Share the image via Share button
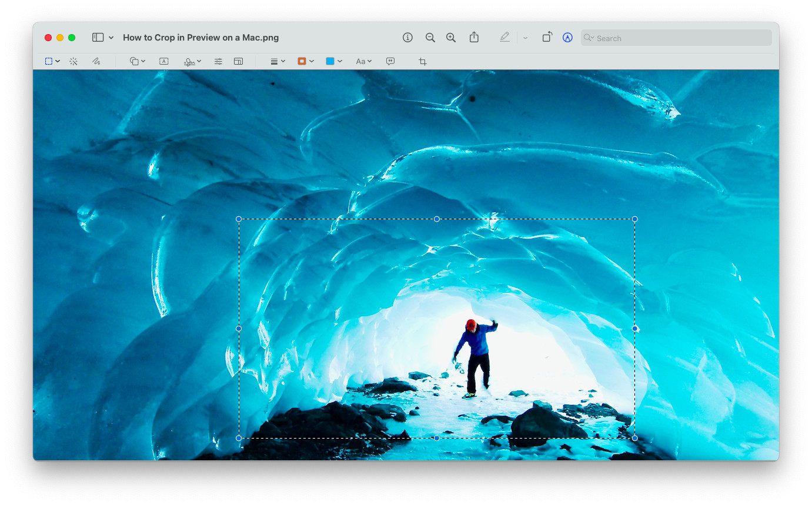 tap(474, 37)
